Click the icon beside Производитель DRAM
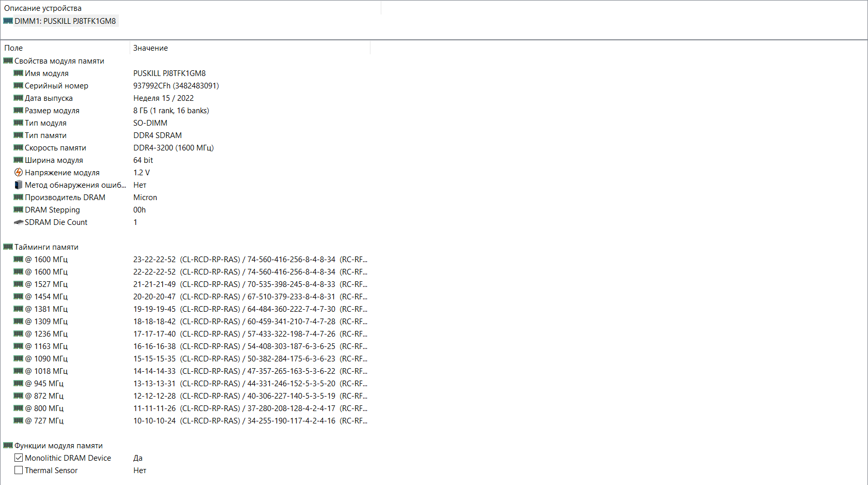The image size is (868, 485). [19, 197]
